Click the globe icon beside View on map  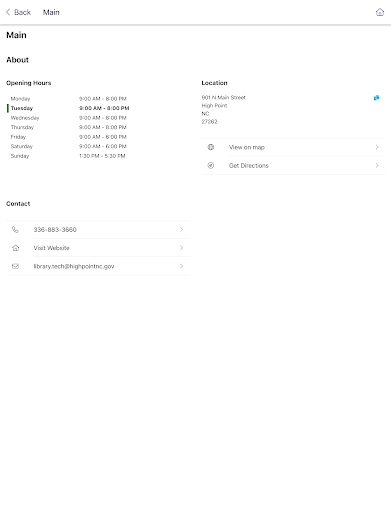(x=211, y=147)
